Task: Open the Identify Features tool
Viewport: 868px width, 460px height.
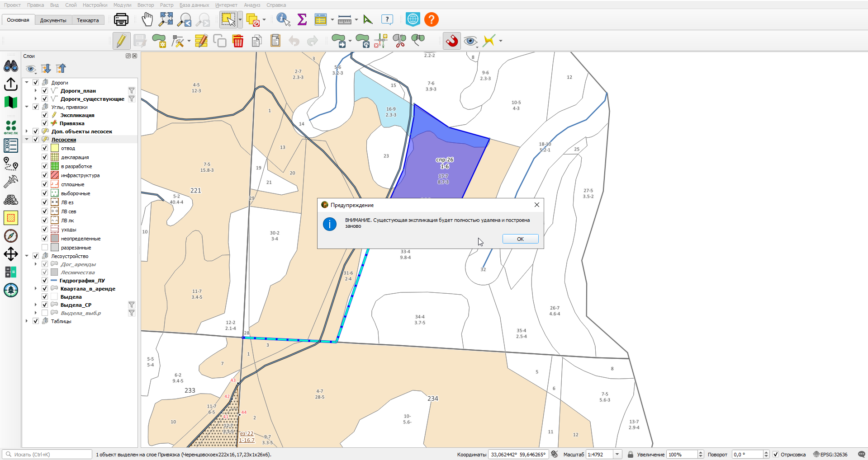Action: 283,19
